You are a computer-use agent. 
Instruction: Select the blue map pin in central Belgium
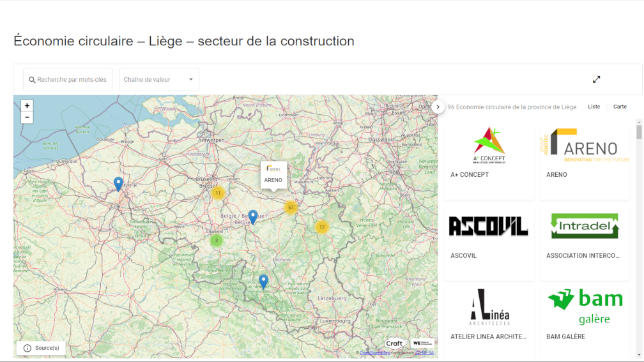(252, 217)
